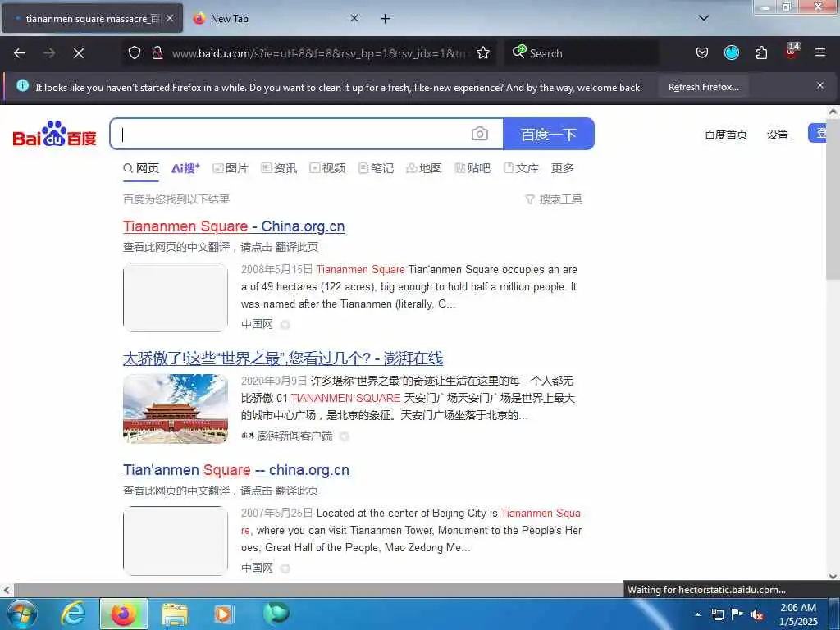Click the padlock site info icon
Viewport: 840px width, 630px height.
coord(157,53)
